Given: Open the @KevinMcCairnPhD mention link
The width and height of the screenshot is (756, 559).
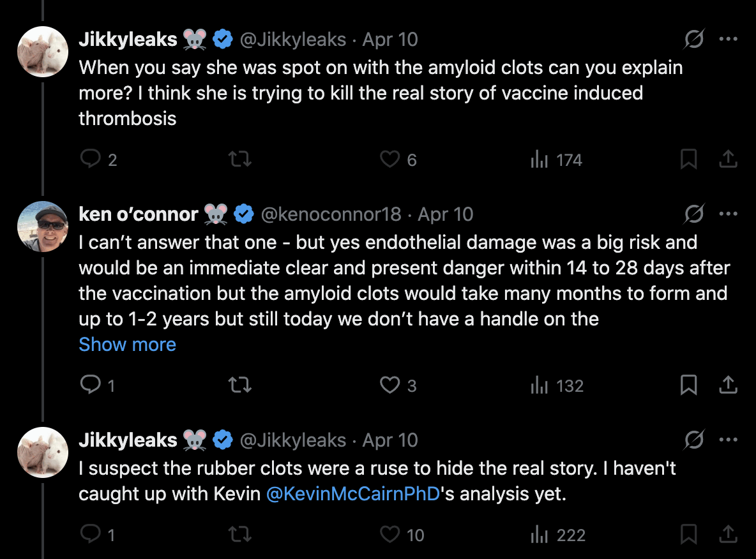Looking at the screenshot, I should point(353,494).
